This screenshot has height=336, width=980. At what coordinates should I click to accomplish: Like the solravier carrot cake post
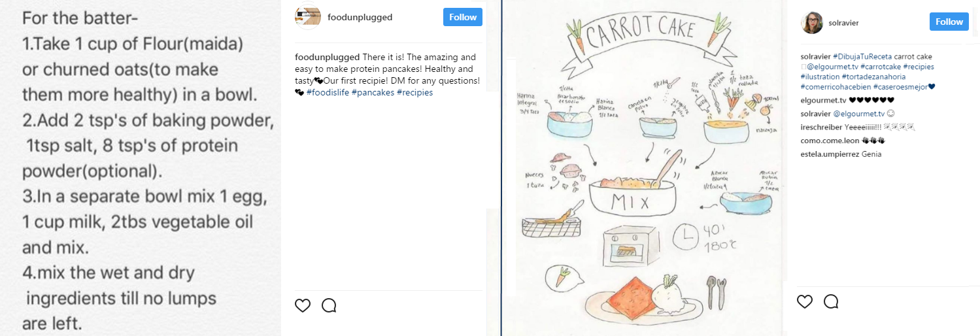[805, 301]
